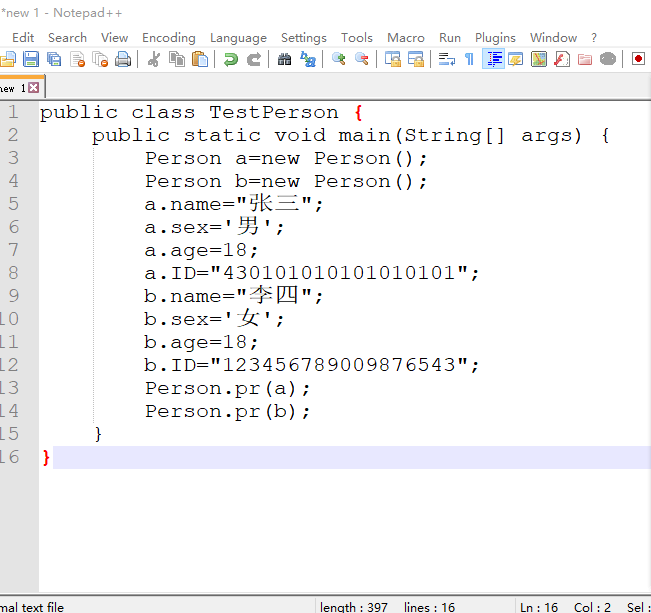Screen dimensions: 651x613
Task: Toggle synchronized vertical scrolling icon
Action: [x=392, y=59]
